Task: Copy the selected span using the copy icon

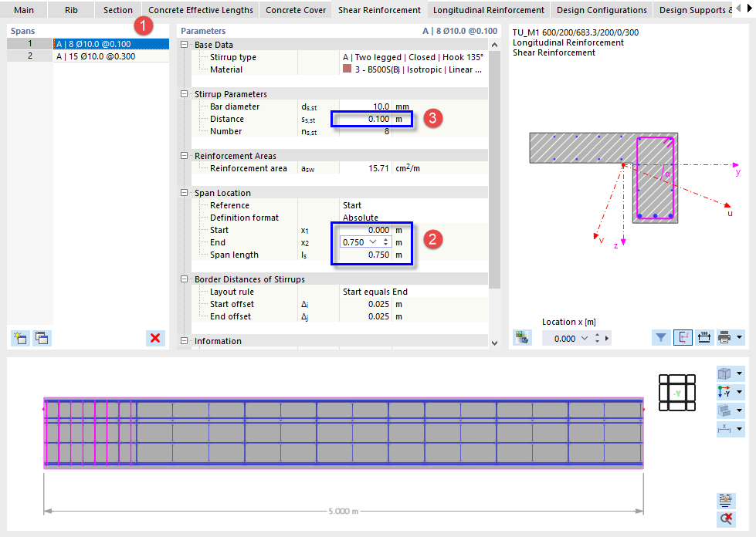Action: point(42,338)
